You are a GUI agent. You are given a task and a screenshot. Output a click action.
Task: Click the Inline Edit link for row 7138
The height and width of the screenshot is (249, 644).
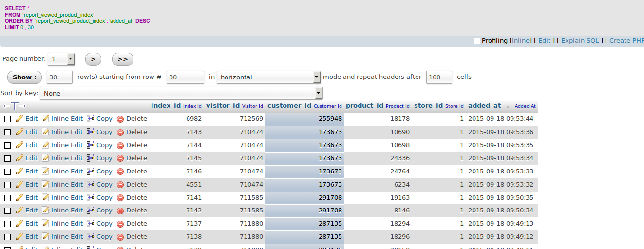(67, 237)
